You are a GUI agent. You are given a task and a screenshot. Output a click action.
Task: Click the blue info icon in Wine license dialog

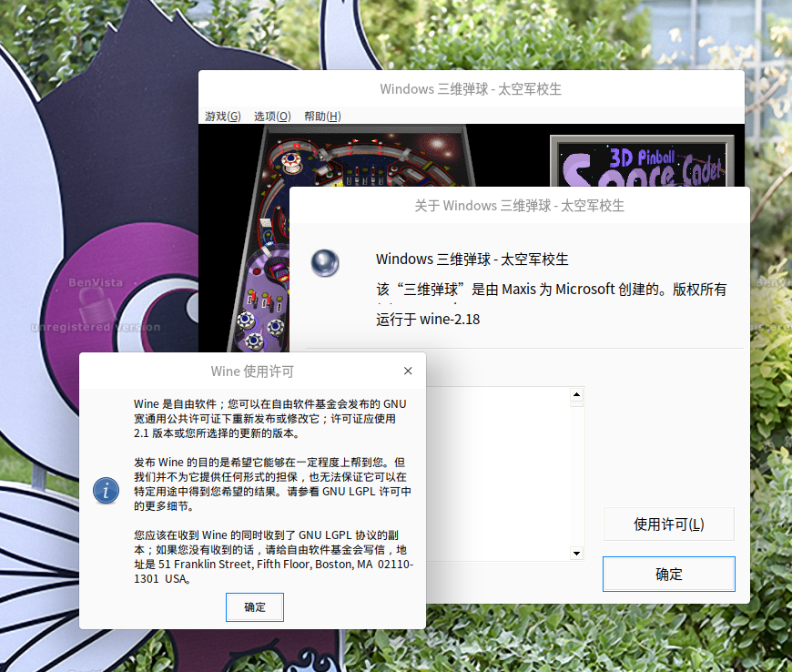107,491
